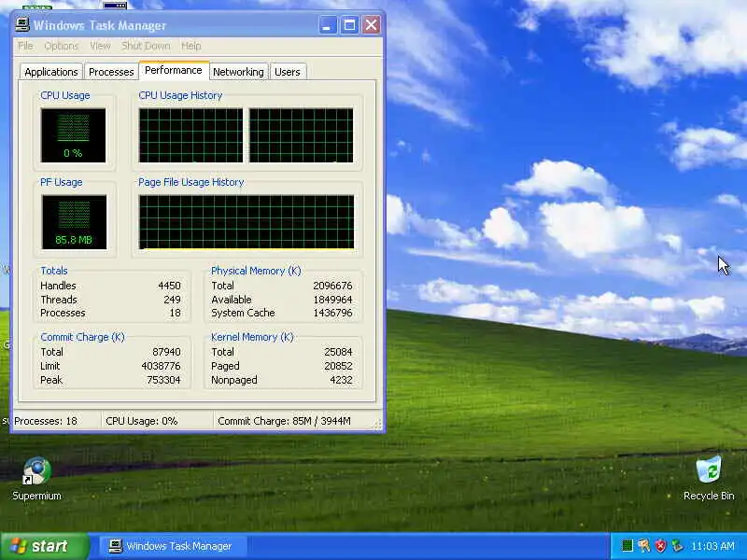Click the Handles value 4450
This screenshot has width=747, height=560.
pyautogui.click(x=169, y=286)
